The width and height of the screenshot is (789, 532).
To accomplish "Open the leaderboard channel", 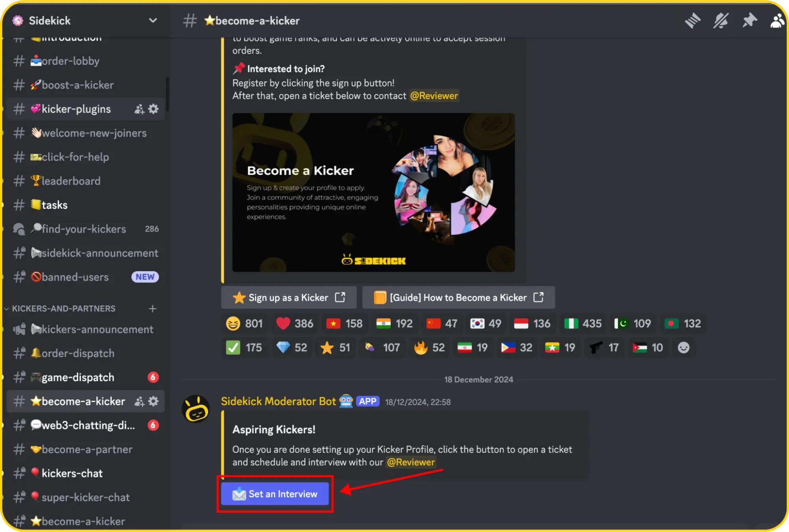I will tap(86, 181).
